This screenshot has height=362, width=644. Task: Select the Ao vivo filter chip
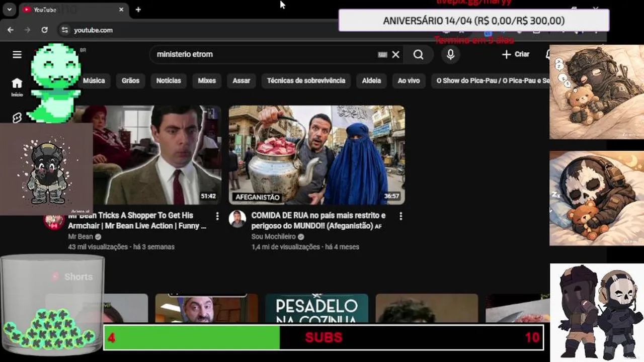(409, 80)
